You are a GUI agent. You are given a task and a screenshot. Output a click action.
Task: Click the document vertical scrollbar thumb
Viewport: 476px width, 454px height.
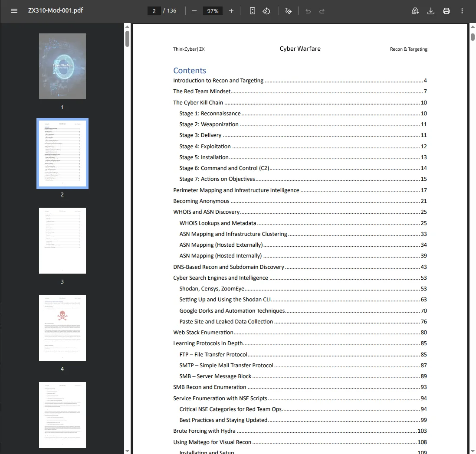pos(473,37)
